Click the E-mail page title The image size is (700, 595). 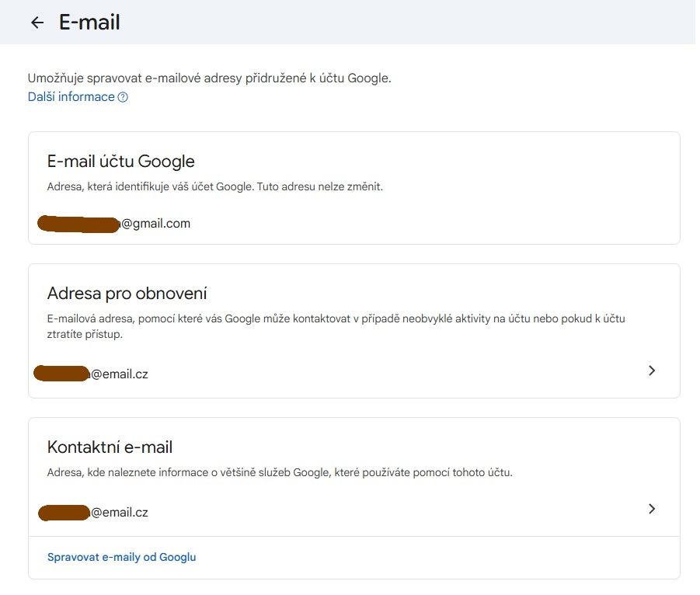tap(89, 23)
